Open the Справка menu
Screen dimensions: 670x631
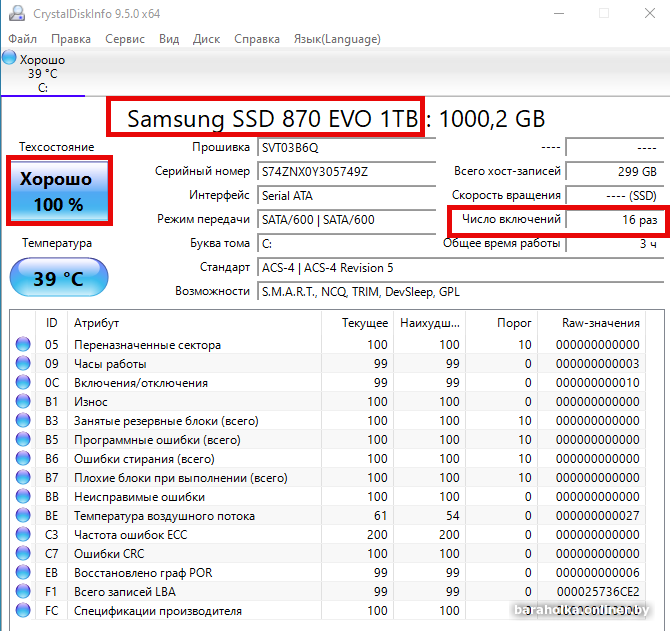(257, 39)
